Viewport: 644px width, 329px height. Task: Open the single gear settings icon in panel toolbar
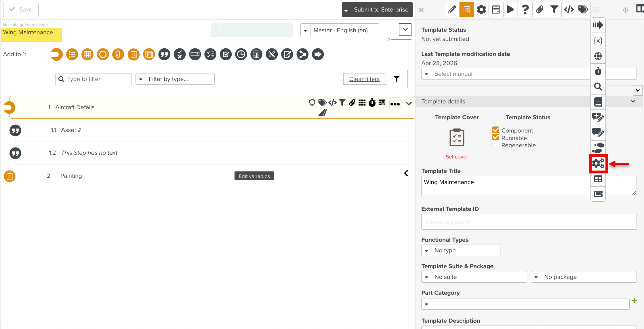(481, 10)
